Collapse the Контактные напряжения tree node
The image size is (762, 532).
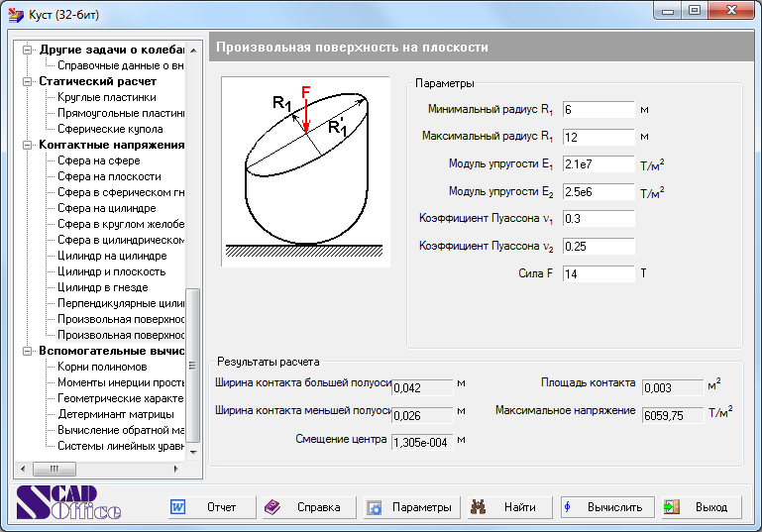[29, 145]
